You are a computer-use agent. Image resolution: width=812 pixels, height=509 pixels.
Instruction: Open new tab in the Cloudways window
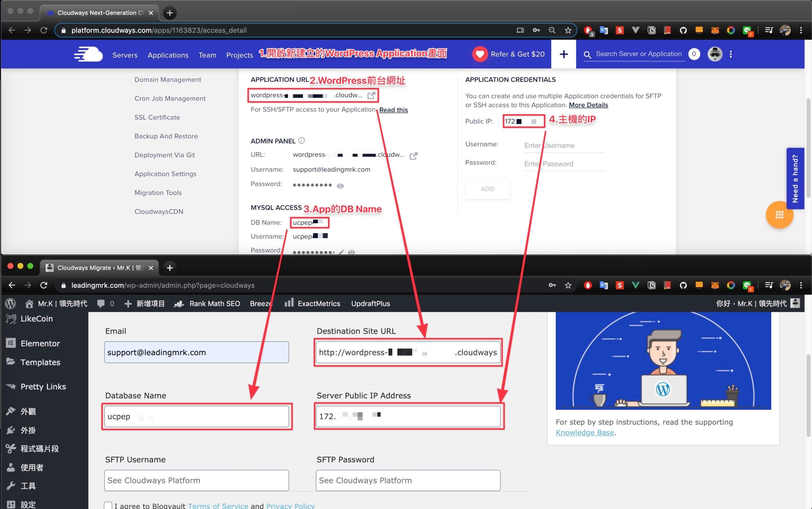(170, 13)
